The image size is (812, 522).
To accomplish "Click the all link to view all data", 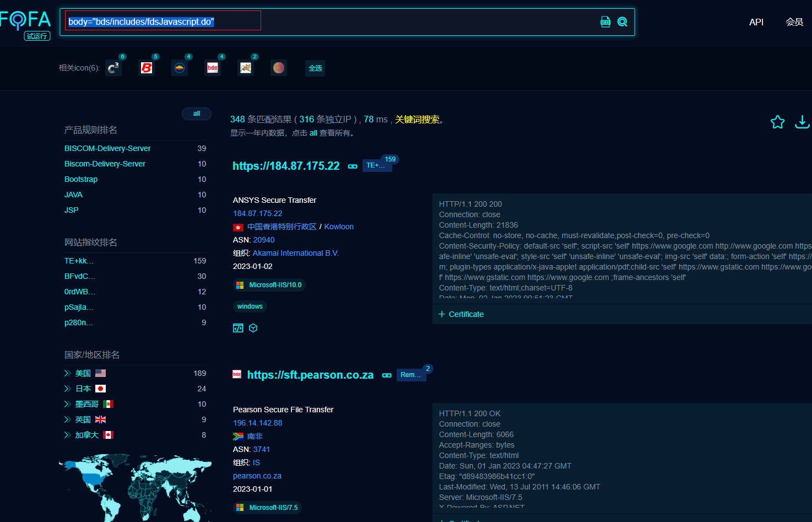I will point(313,133).
